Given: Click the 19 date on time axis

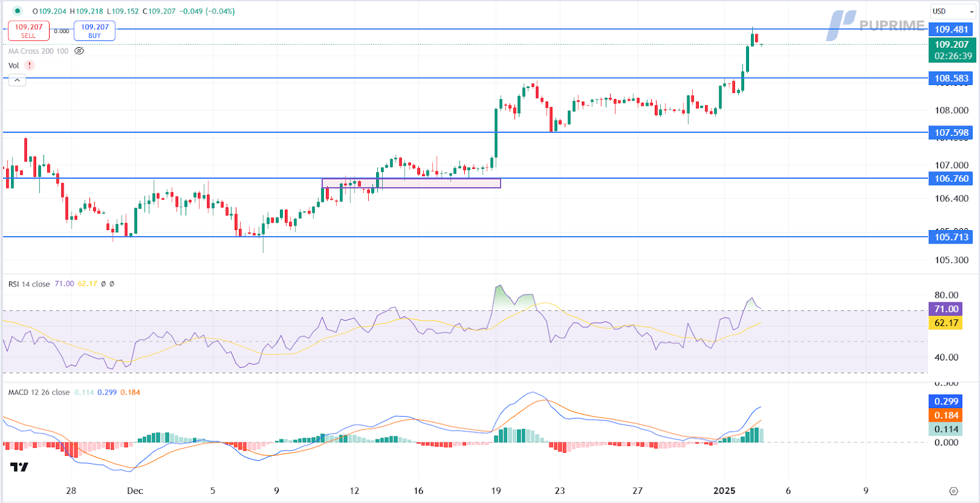Looking at the screenshot, I should 496,491.
